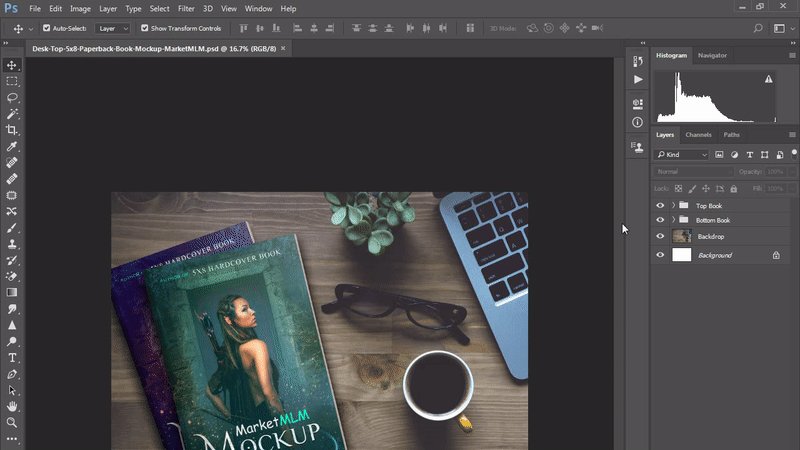Screen dimensions: 800x450
Task: Close the Desk-Top mockup document tab
Action: pyautogui.click(x=283, y=47)
